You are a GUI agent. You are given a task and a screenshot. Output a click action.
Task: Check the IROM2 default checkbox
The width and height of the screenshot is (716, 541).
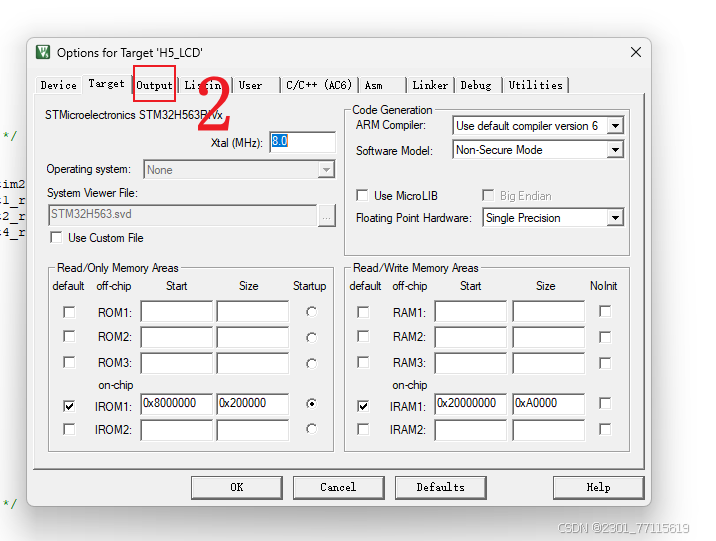tap(69, 429)
